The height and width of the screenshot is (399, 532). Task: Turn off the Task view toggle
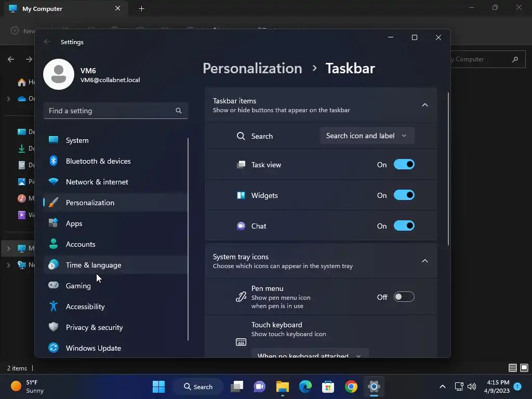404,165
